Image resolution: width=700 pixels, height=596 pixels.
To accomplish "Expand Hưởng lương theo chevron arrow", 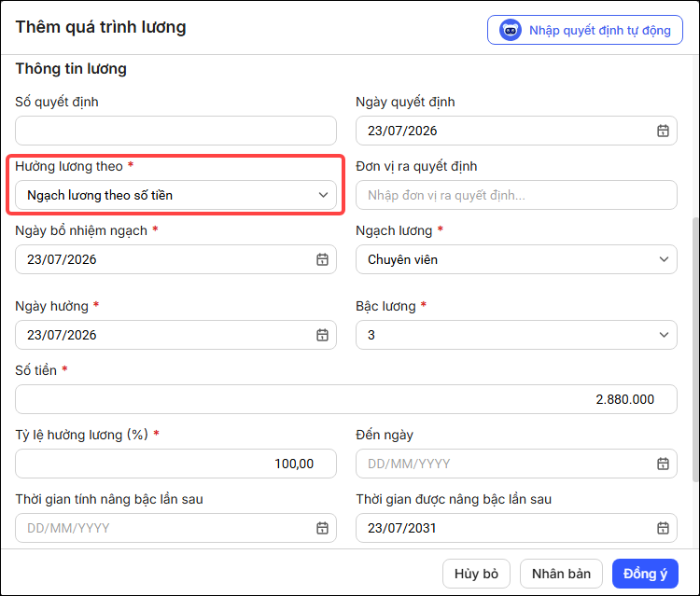I will coord(323,195).
